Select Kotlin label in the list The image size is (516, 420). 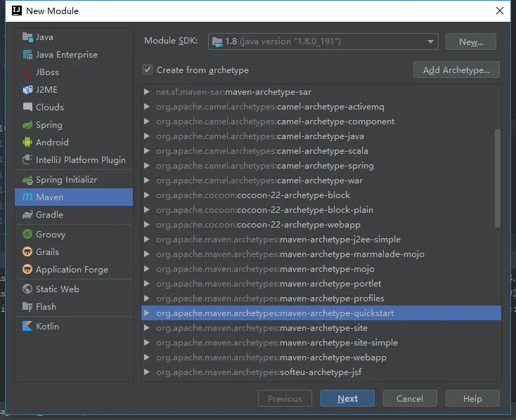click(x=47, y=327)
